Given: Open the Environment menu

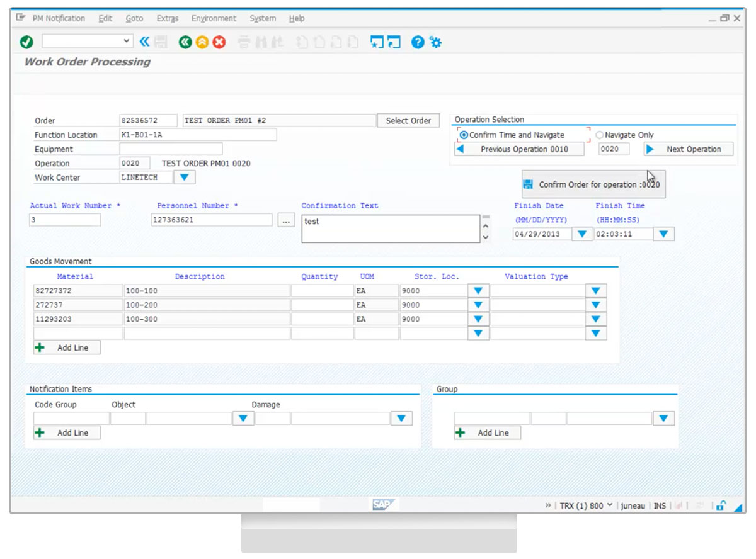Looking at the screenshot, I should tap(214, 19).
